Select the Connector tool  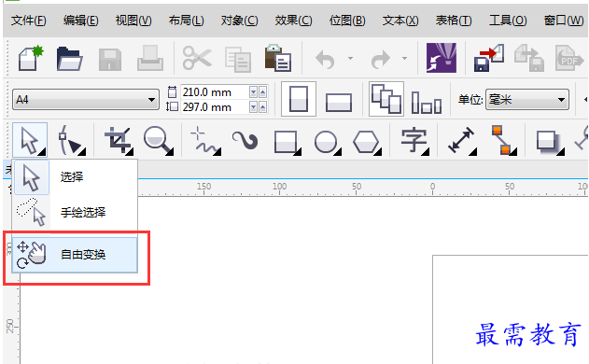pyautogui.click(x=504, y=140)
